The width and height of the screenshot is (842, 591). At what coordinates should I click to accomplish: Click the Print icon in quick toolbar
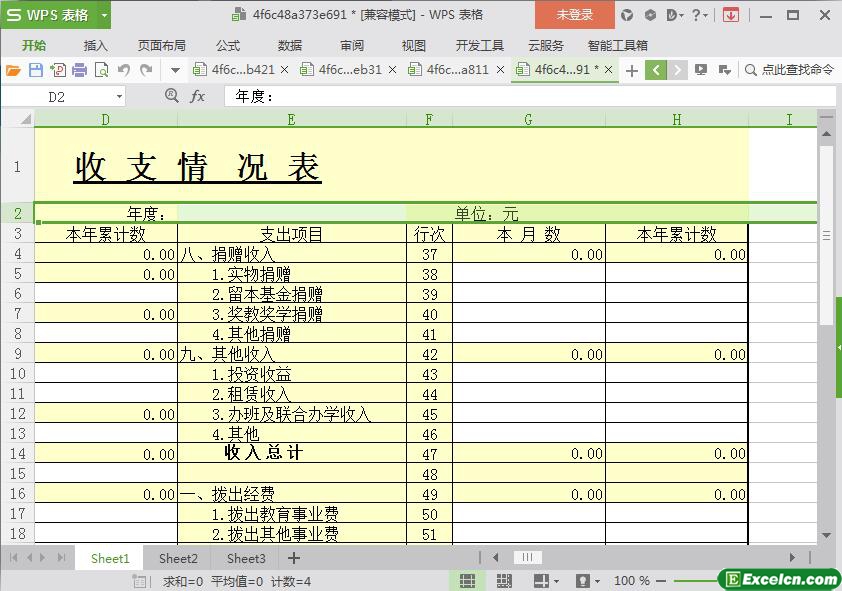79,70
